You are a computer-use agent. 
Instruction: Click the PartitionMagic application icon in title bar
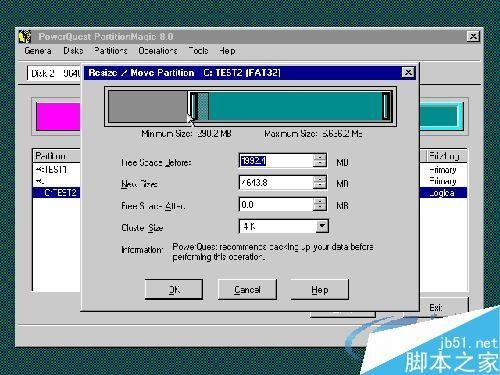coord(25,36)
